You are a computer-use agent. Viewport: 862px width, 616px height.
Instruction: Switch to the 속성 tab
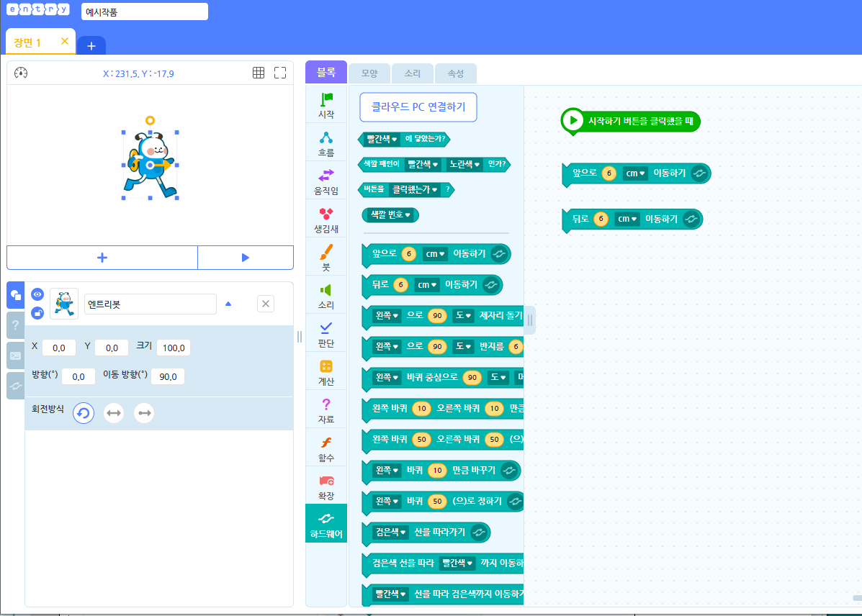tap(456, 73)
